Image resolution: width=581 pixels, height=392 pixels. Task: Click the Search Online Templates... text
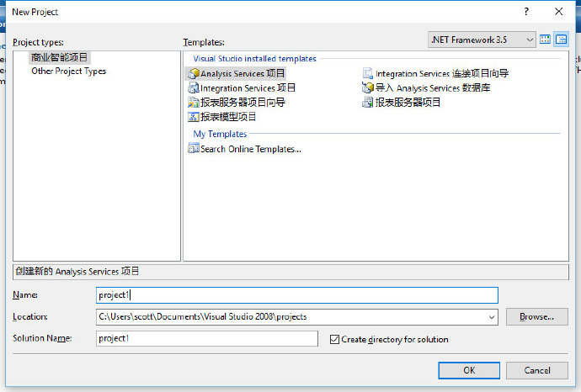pos(251,149)
